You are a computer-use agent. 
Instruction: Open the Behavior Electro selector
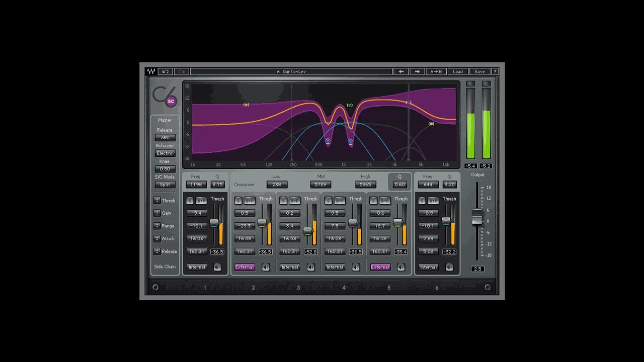(165, 153)
